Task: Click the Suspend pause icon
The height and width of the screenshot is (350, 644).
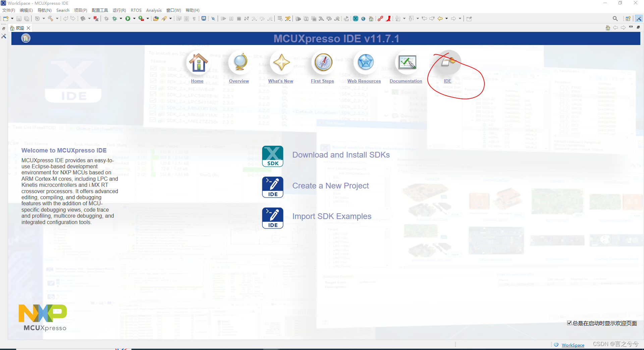Action: (231, 18)
